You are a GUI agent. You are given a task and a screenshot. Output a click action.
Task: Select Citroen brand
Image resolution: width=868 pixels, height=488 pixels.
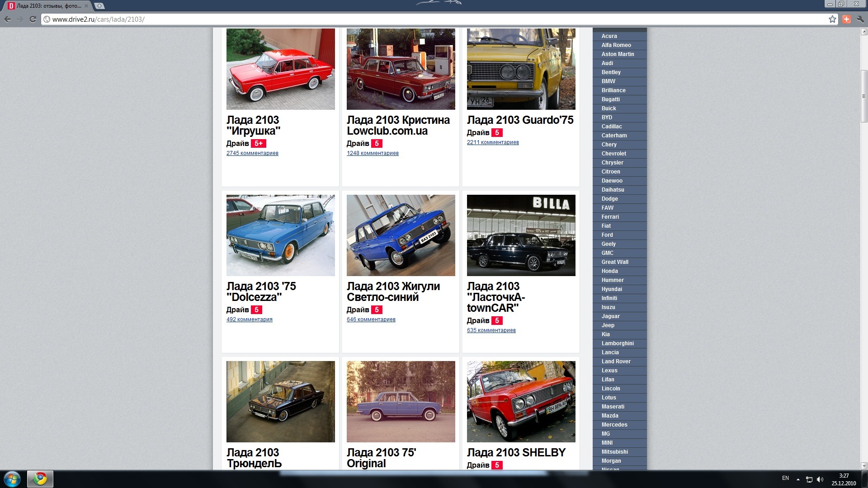tap(620, 172)
